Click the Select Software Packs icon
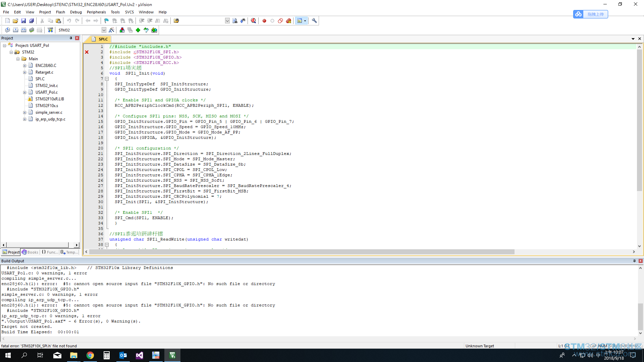This screenshot has height=362, width=644. pos(146,30)
